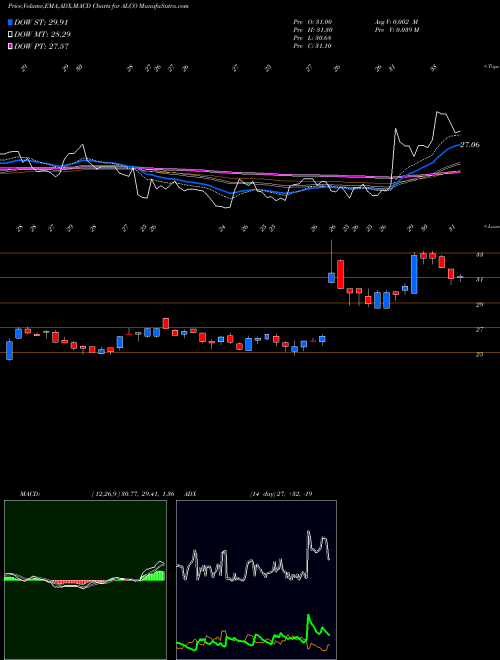Click the 25 price axis label
Viewport: 500px width, 660px height.
(479, 354)
